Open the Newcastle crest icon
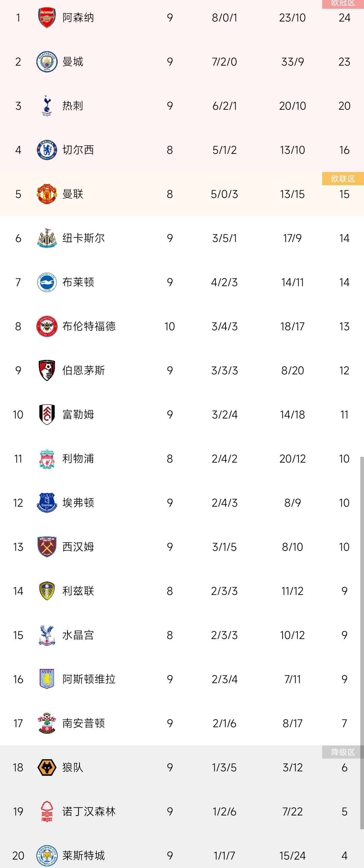The height and width of the screenshot is (868, 364). (47, 238)
